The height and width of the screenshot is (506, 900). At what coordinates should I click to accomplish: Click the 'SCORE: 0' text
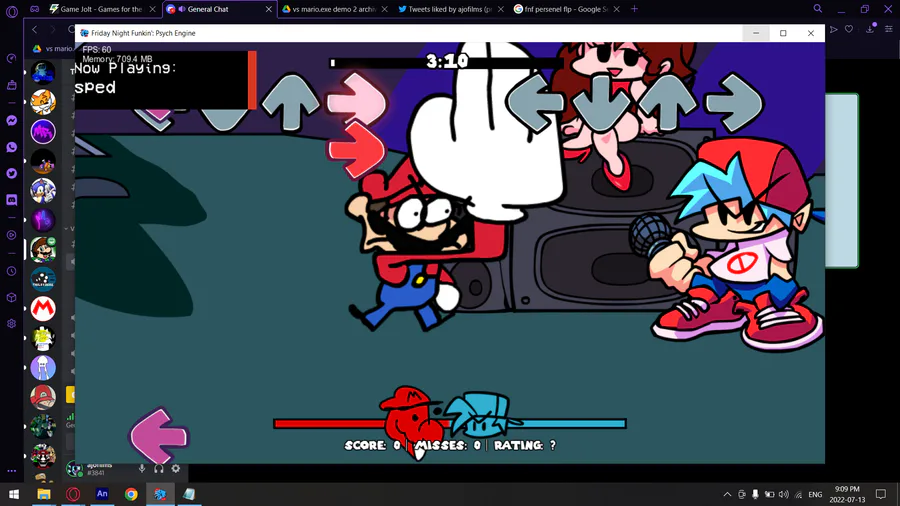[x=372, y=445]
